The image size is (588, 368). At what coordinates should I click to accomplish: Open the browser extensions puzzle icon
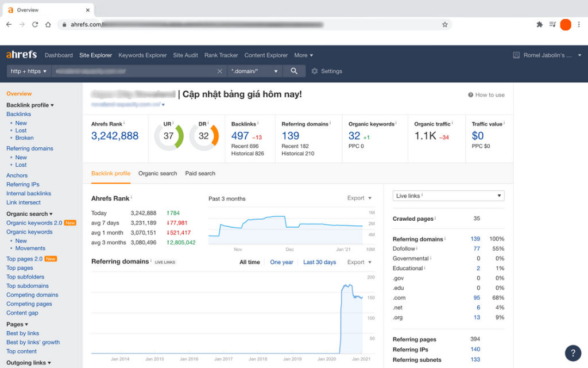(539, 25)
